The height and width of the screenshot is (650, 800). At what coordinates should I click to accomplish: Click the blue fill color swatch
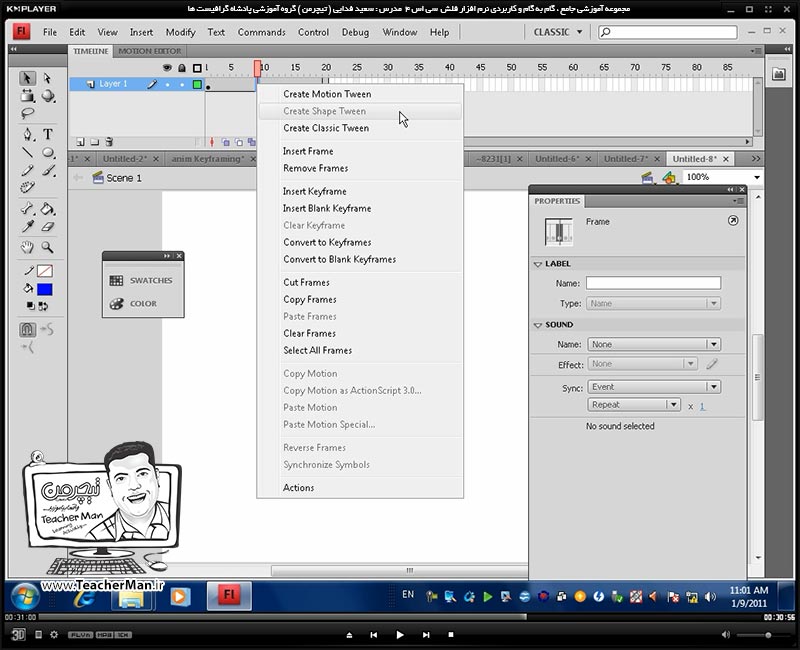(x=45, y=289)
